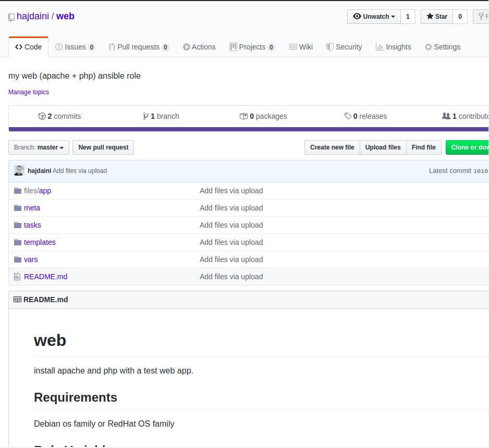Click the Manage topics link

tap(29, 92)
